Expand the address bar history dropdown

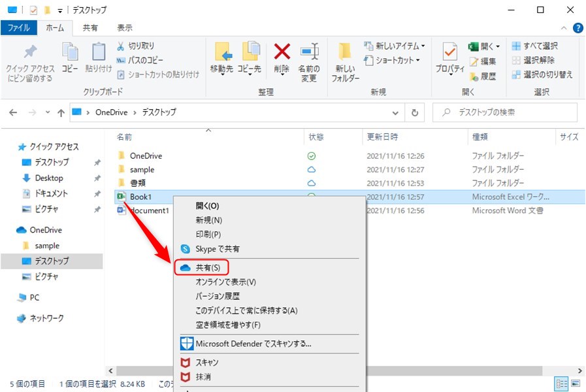tap(395, 112)
